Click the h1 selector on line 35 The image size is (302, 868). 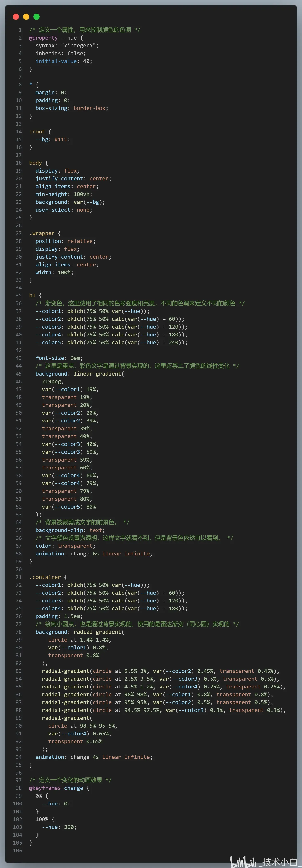32,295
